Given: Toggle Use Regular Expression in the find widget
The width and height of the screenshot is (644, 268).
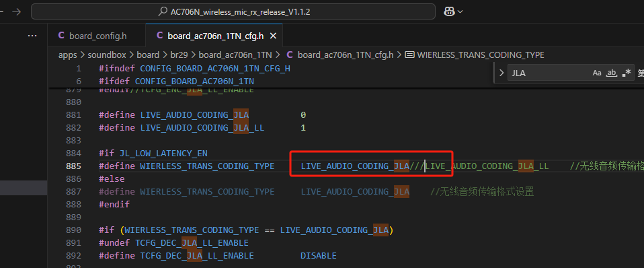Looking at the screenshot, I should click(x=627, y=73).
